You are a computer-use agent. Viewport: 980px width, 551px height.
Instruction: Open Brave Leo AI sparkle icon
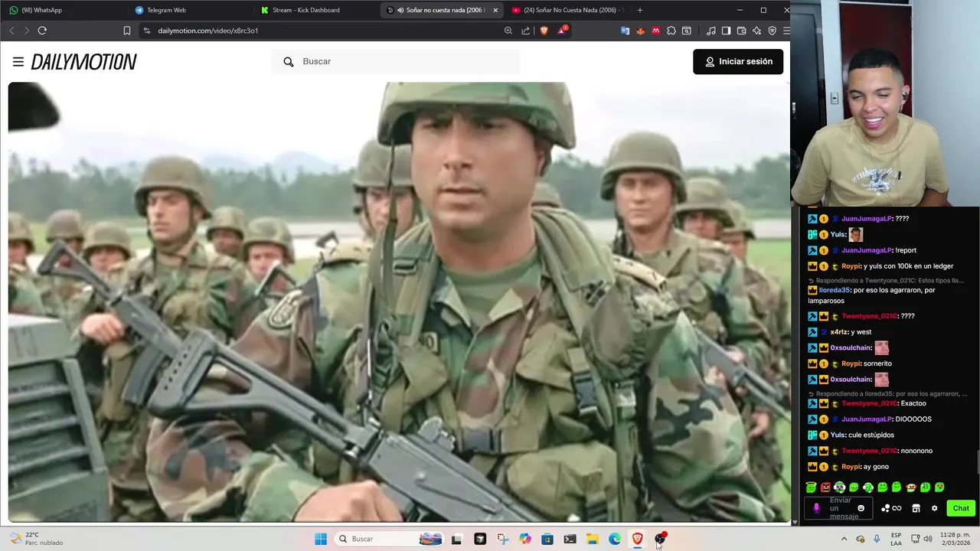click(757, 31)
